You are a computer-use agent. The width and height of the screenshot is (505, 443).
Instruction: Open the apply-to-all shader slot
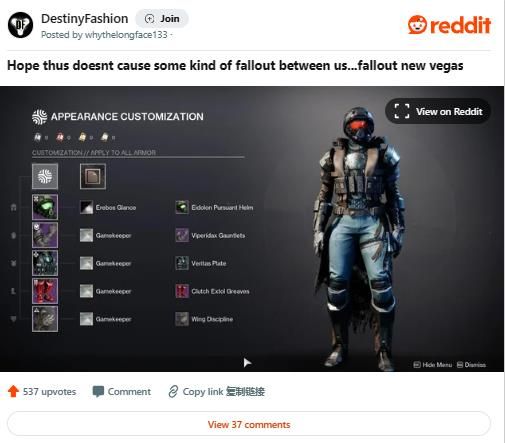click(93, 176)
